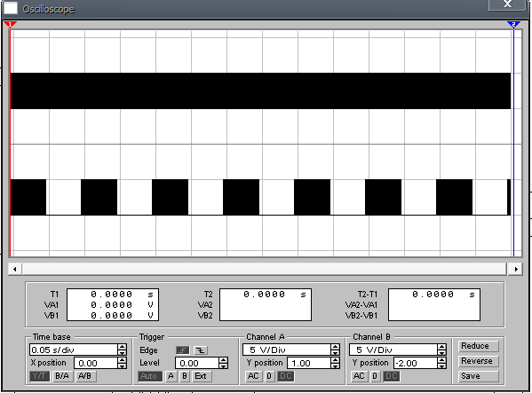Switch to B/A display mode
The height and width of the screenshot is (393, 532).
(x=62, y=376)
